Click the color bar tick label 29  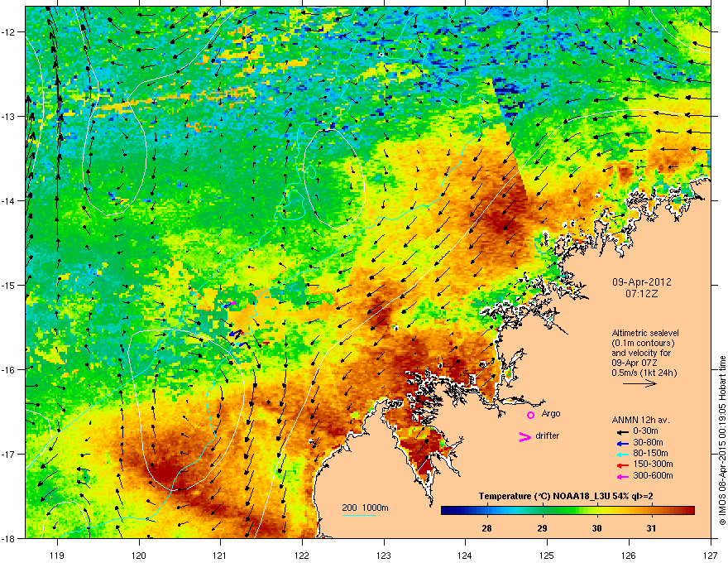tap(542, 528)
